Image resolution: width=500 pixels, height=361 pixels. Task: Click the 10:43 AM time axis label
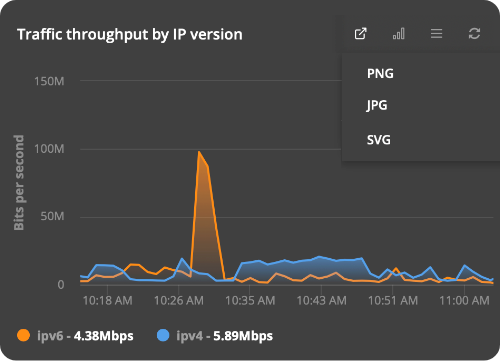[x=321, y=301]
